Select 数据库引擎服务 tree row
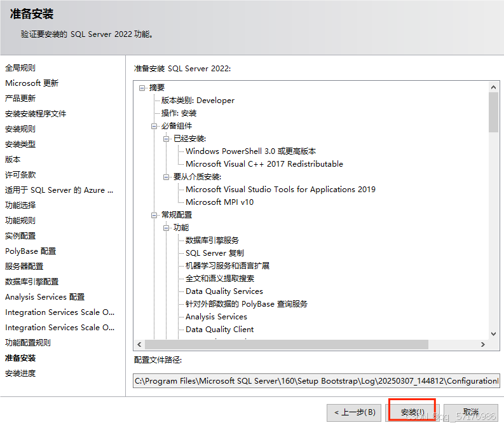Screen dimensions: 504x425 (x=212, y=240)
